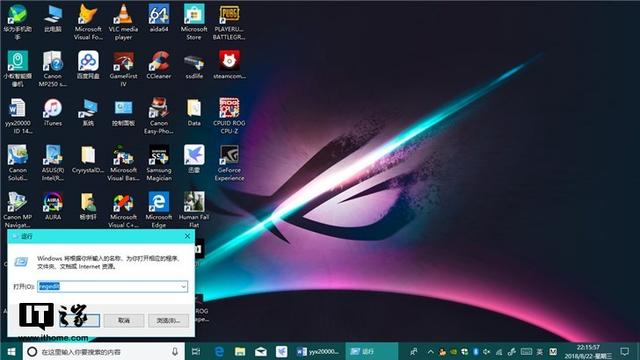Click the microphone icon in taskbar search
Image resolution: width=640 pixels, height=360 pixels.
175,351
